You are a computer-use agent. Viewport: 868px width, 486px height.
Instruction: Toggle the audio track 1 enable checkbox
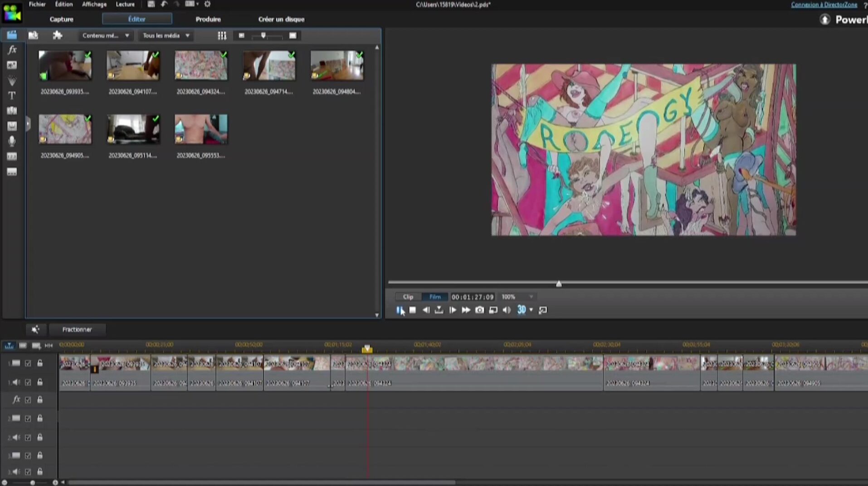28,383
